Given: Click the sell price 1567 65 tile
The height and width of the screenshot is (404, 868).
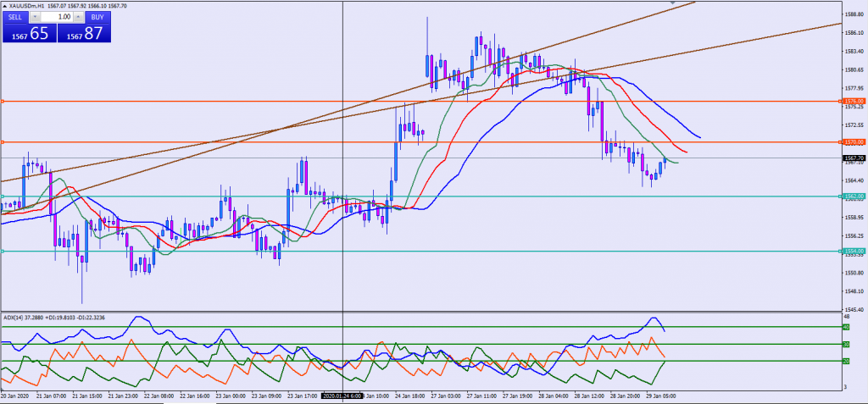Looking at the screenshot, I should click(29, 34).
